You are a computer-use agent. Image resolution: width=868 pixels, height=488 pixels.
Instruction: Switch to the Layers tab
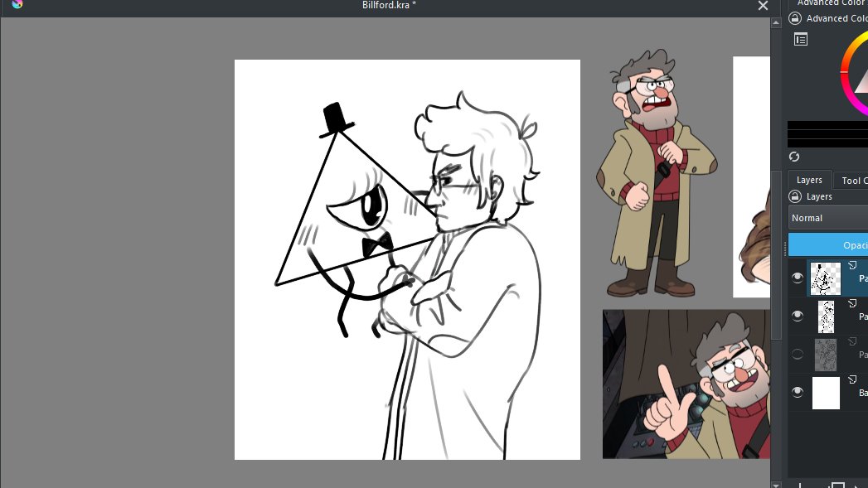(x=809, y=181)
